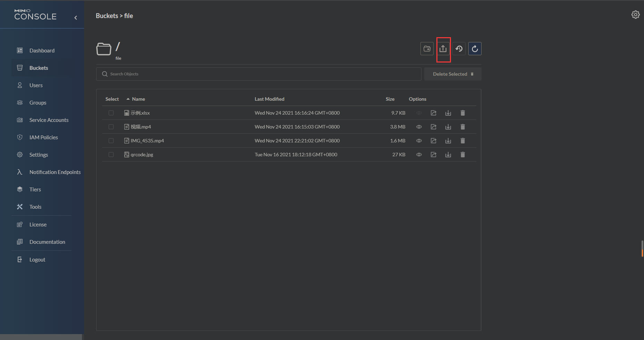Open the Dashboard menu item
This screenshot has height=340, width=644.
click(x=42, y=51)
